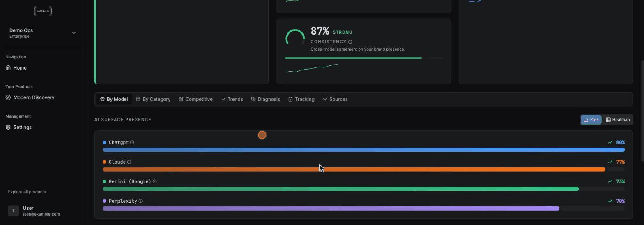Click the Settings gear icon
The height and width of the screenshot is (225, 644).
click(8, 127)
